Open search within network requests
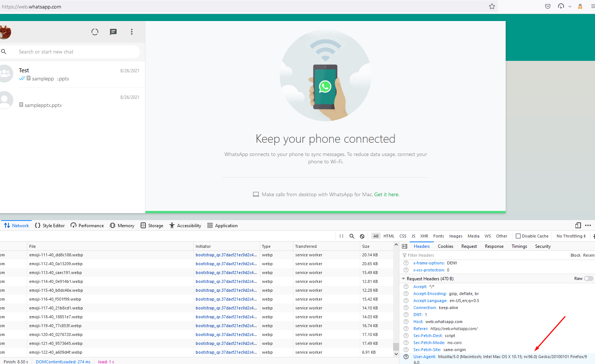The width and height of the screenshot is (595, 364). (x=351, y=236)
